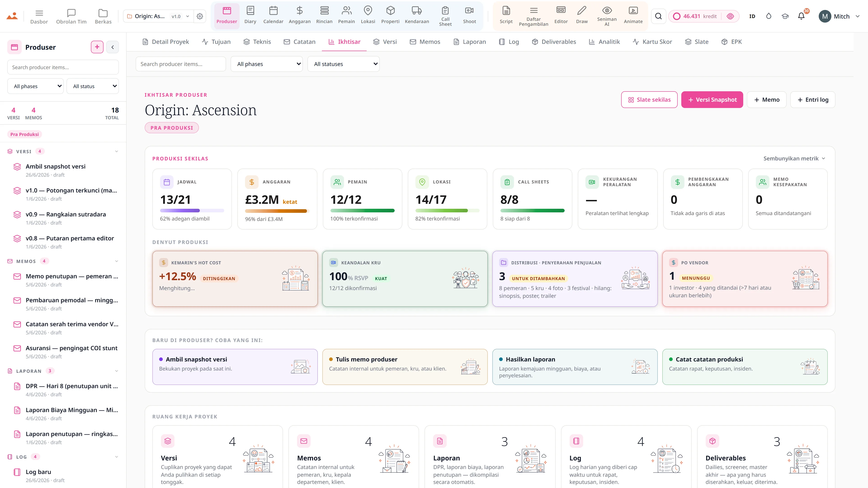Collapse the LAPORAN sidebar section
The height and width of the screenshot is (488, 868).
click(x=117, y=371)
